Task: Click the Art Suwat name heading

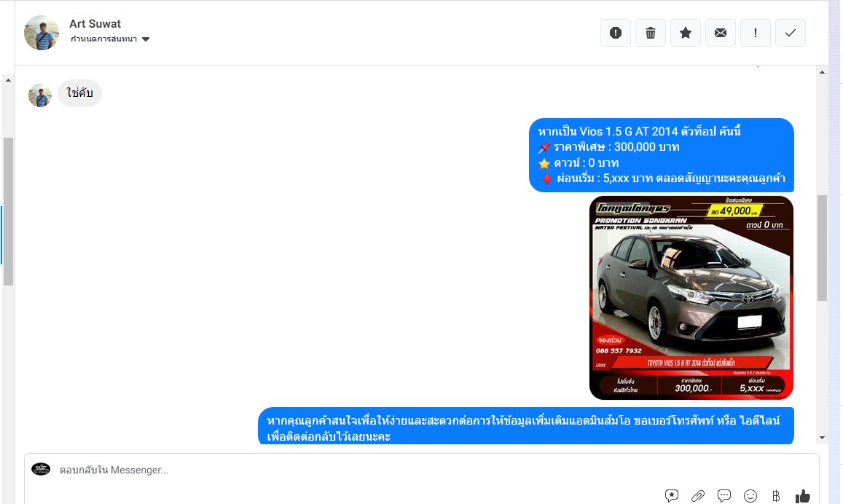Action: pos(95,23)
